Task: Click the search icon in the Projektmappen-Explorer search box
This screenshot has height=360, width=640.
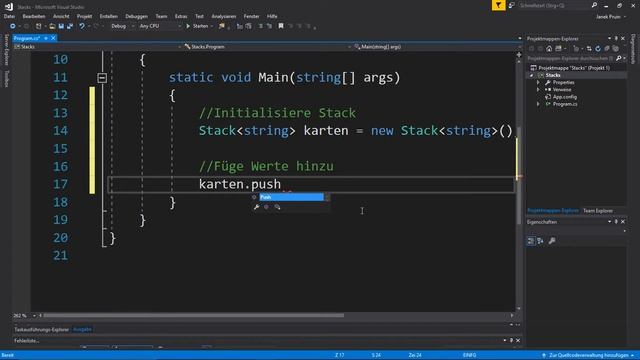Action: (x=618, y=58)
